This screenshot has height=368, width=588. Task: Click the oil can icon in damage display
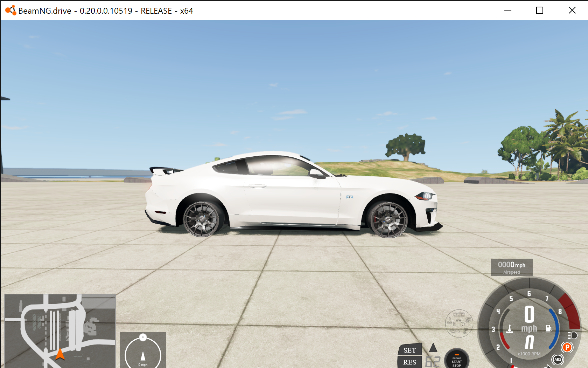coord(455,330)
